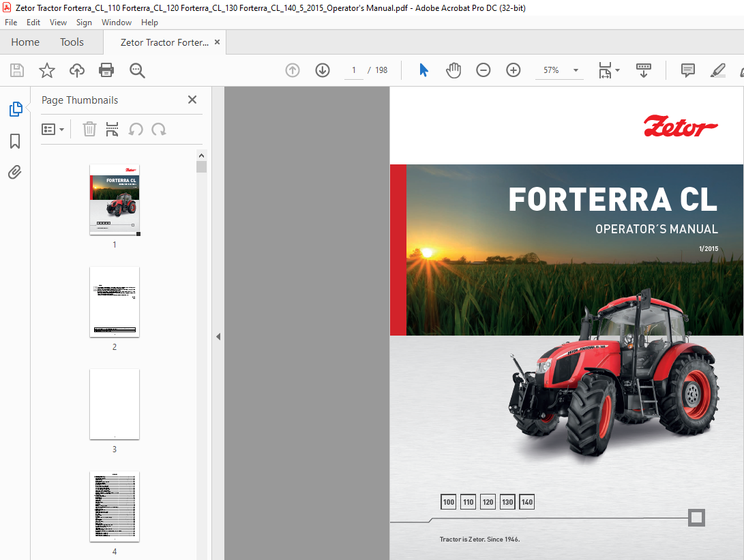This screenshot has height=560, width=744.
Task: Select blank page 3 thumbnail
Action: (x=115, y=404)
